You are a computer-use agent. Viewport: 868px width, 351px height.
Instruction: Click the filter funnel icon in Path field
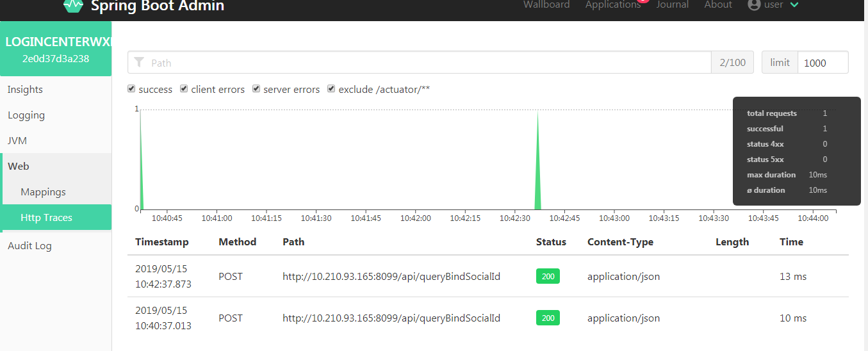pyautogui.click(x=139, y=63)
